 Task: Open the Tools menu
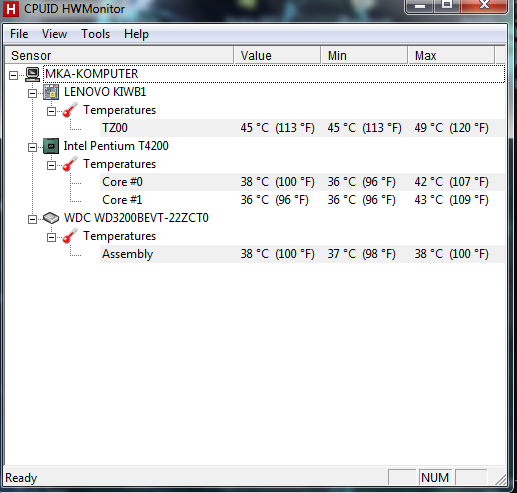(96, 34)
